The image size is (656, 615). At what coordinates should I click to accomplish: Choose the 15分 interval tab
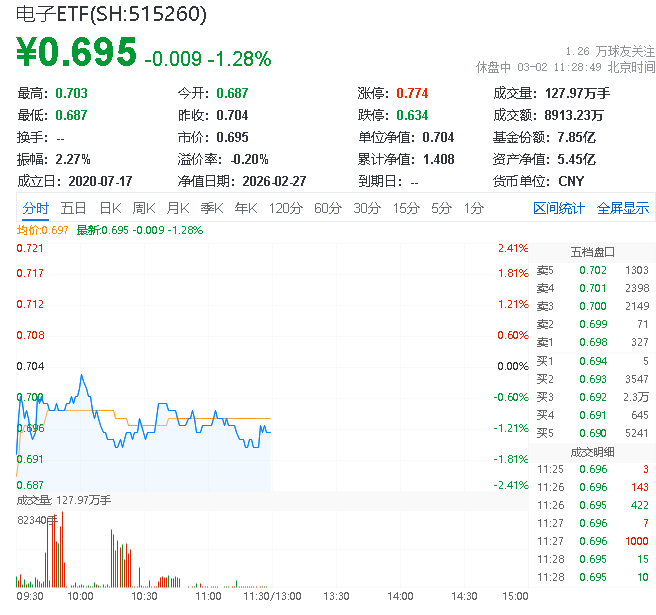point(406,208)
